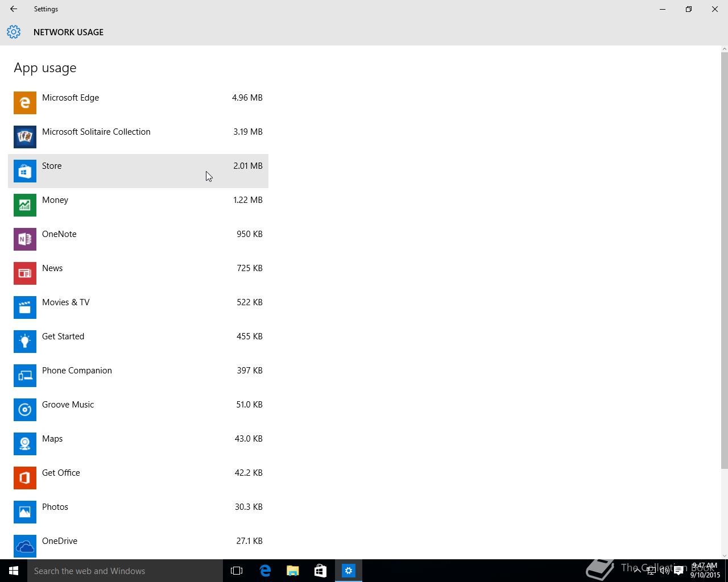Select Microsoft Solitaire Collection label
The image size is (728, 582).
96,132
